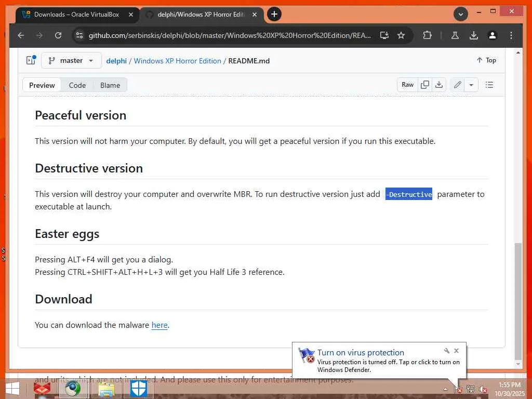View site information icon in address bar

coord(79,35)
